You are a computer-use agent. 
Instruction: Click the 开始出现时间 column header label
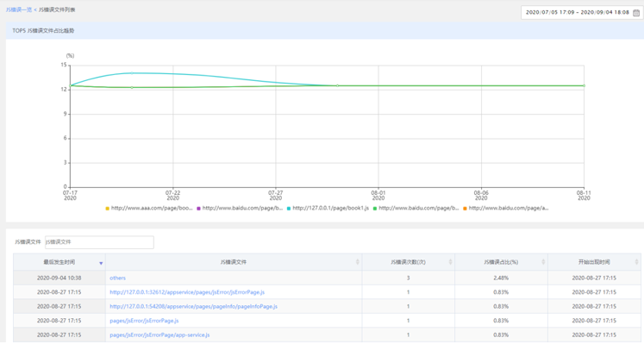(594, 262)
